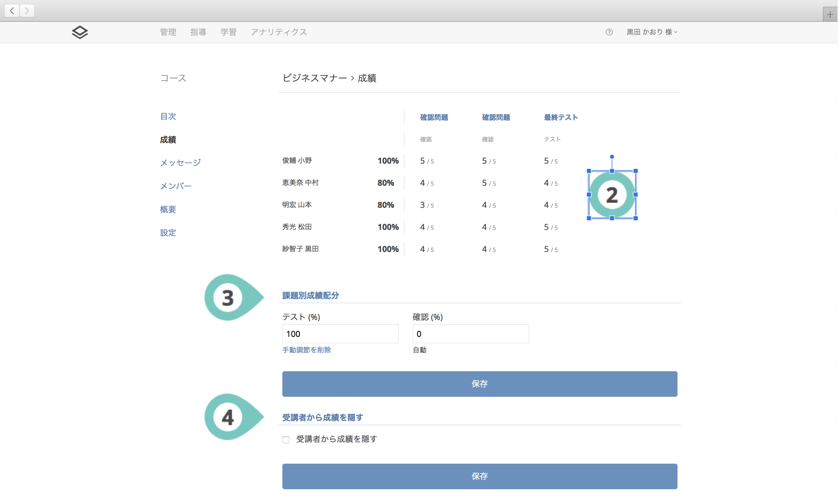Open the アナリティクス menu
838x504 pixels.
[x=279, y=32]
